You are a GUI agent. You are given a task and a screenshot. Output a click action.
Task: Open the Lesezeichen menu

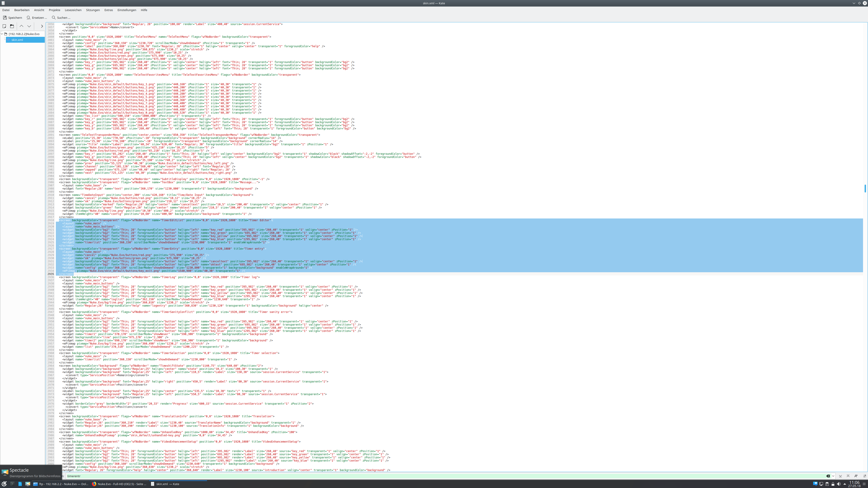(x=73, y=10)
